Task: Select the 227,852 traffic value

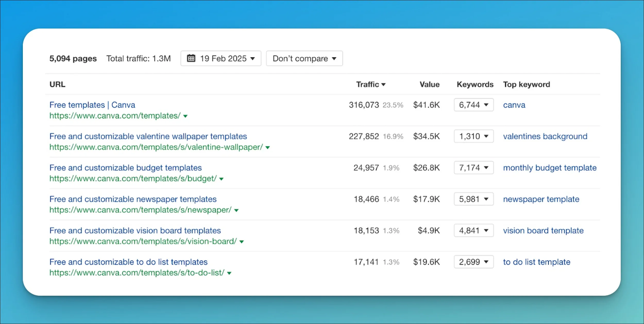Action: pyautogui.click(x=364, y=136)
